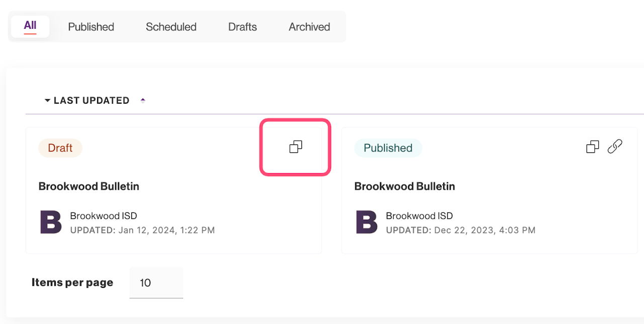This screenshot has width=644, height=324.
Task: Open the Last Updated sort dropdown
Action: click(x=87, y=101)
